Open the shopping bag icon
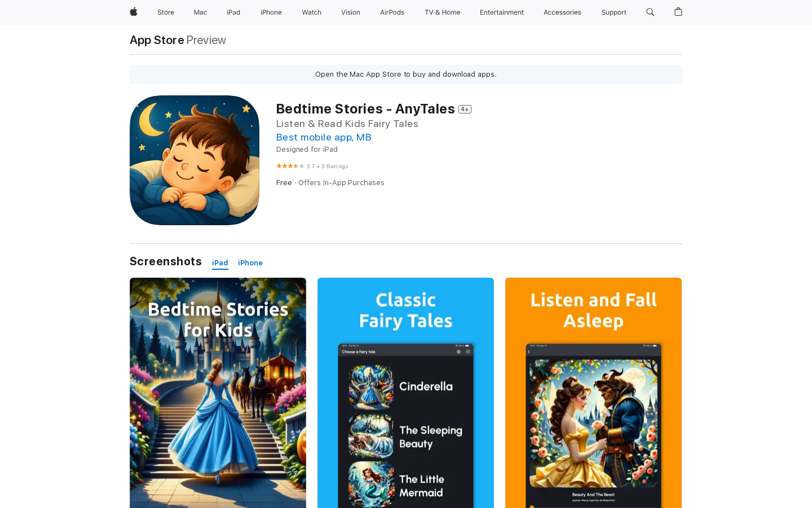The image size is (812, 508). click(x=678, y=12)
